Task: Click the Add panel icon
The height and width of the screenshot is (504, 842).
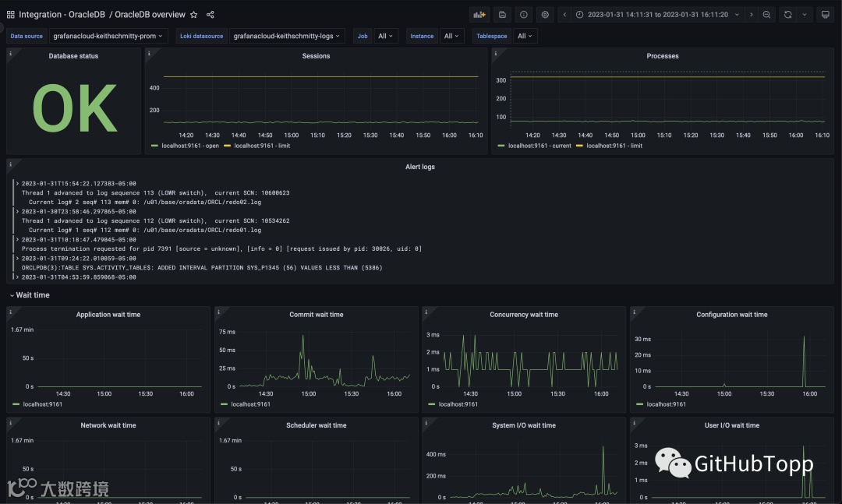Action: [479, 15]
